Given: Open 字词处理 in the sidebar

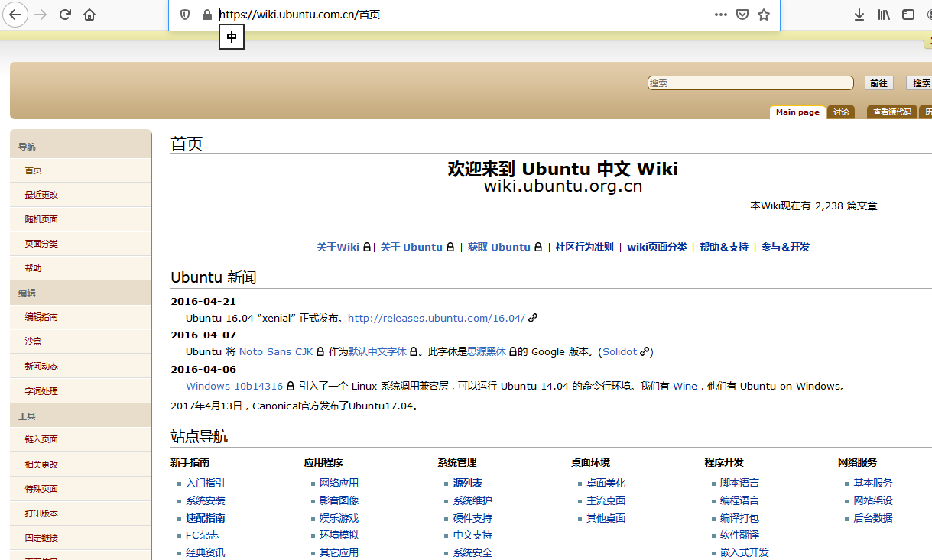Looking at the screenshot, I should click(41, 391).
